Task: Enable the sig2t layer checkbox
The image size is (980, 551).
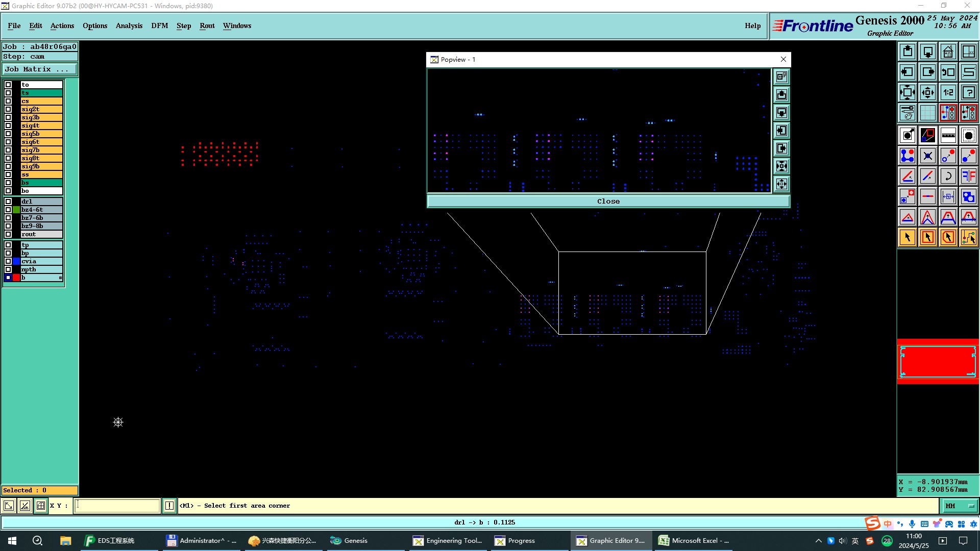Action: pos(8,109)
